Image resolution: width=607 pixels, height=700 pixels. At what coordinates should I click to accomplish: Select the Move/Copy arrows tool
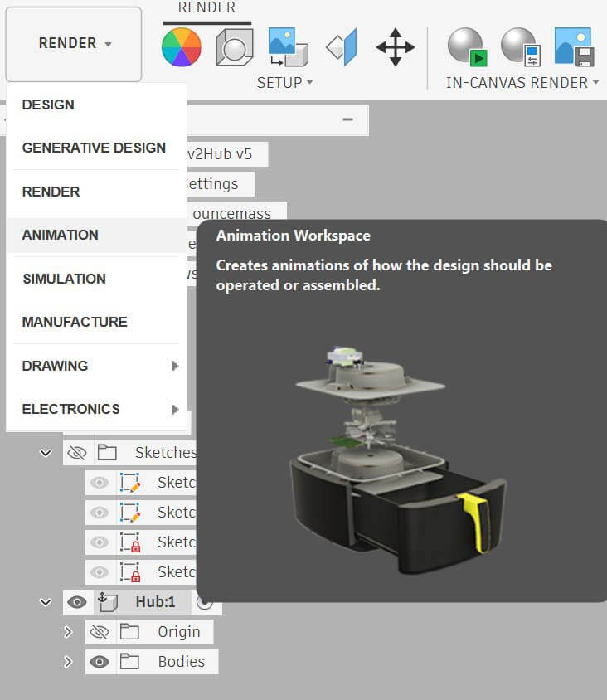tap(395, 47)
